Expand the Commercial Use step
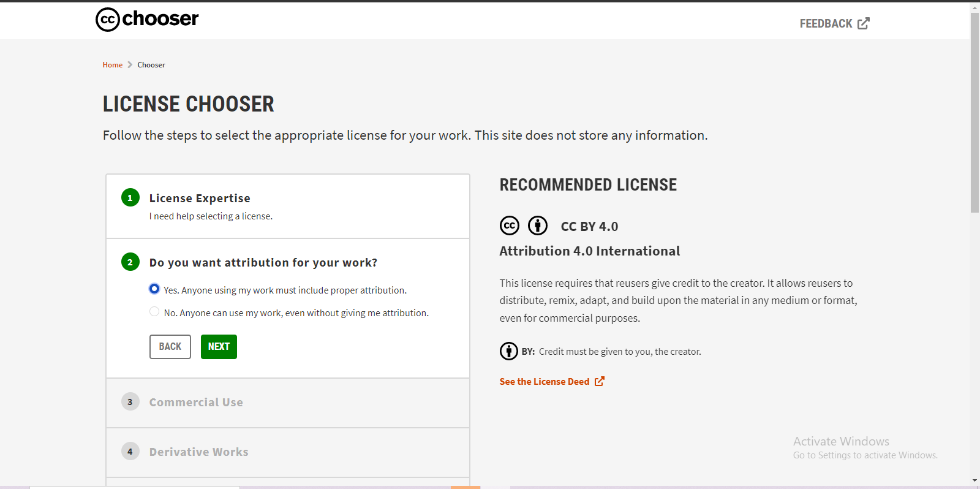 pyautogui.click(x=196, y=402)
